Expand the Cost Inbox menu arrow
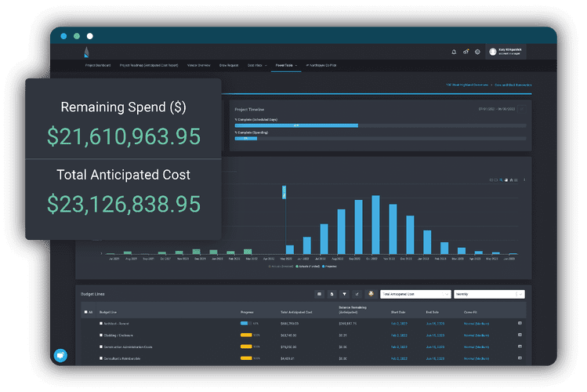 coord(266,66)
